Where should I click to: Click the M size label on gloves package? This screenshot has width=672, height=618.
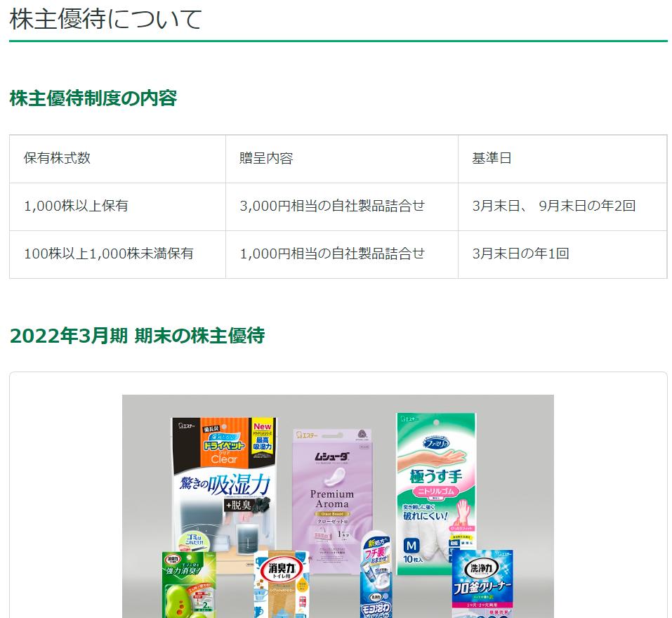point(411,545)
